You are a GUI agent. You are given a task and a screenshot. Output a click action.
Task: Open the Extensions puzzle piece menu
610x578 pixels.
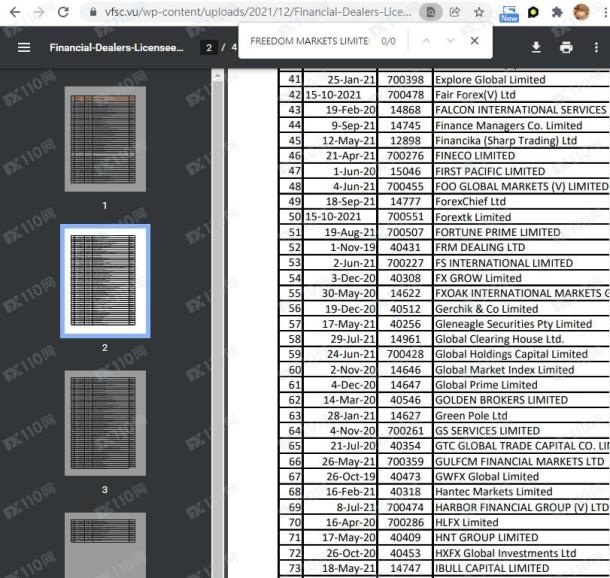point(557,12)
